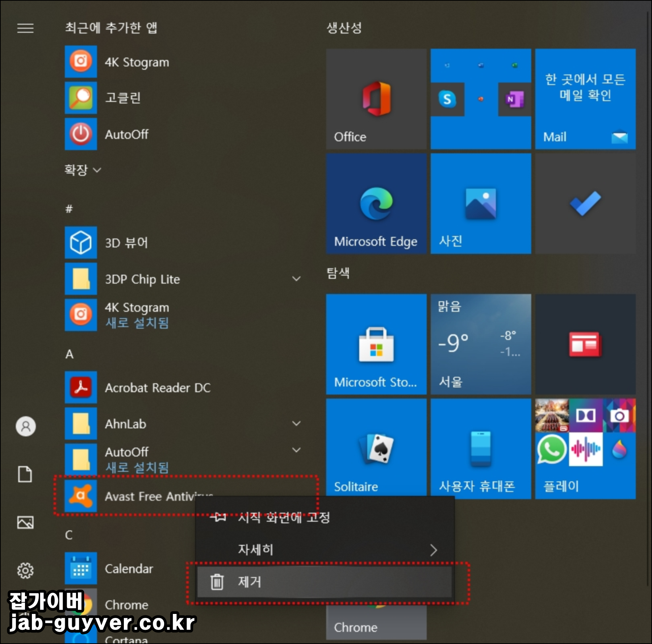Open the user account icon in sidebar
The width and height of the screenshot is (652, 644).
tap(25, 426)
